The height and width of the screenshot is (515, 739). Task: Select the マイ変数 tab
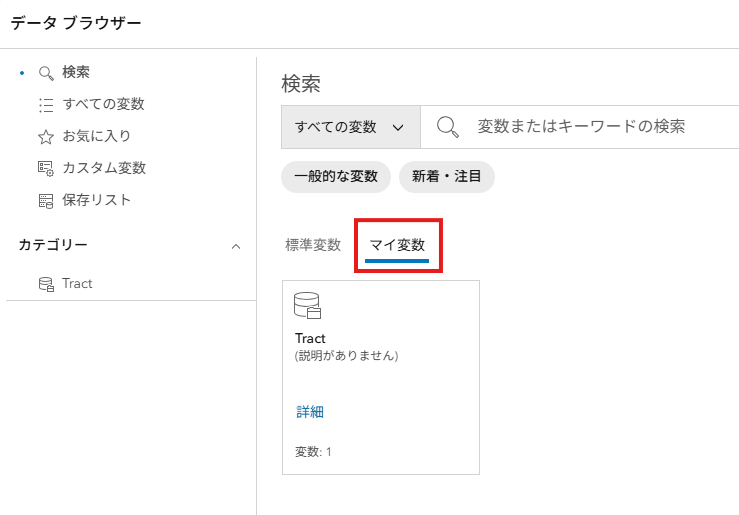[x=397, y=245]
